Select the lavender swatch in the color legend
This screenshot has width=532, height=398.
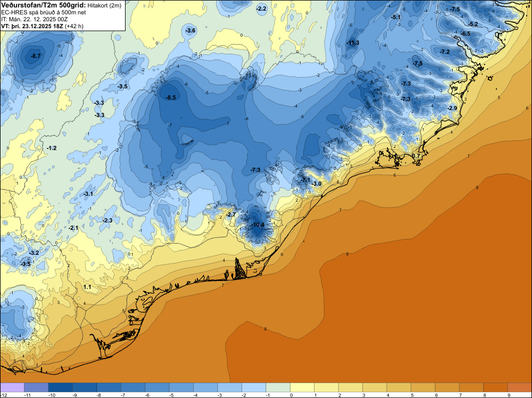(x=12, y=387)
